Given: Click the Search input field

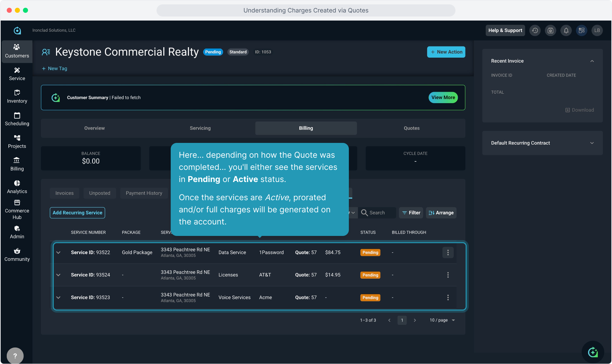Looking at the screenshot, I should coord(377,213).
